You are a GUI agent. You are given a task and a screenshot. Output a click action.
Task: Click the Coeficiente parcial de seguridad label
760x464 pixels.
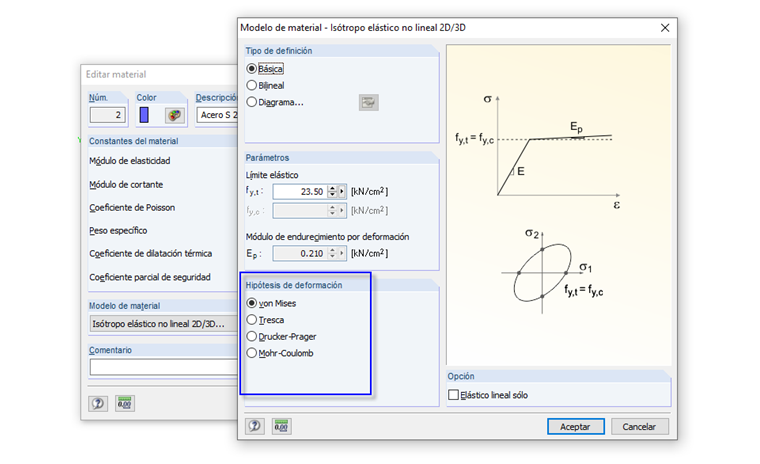[150, 277]
